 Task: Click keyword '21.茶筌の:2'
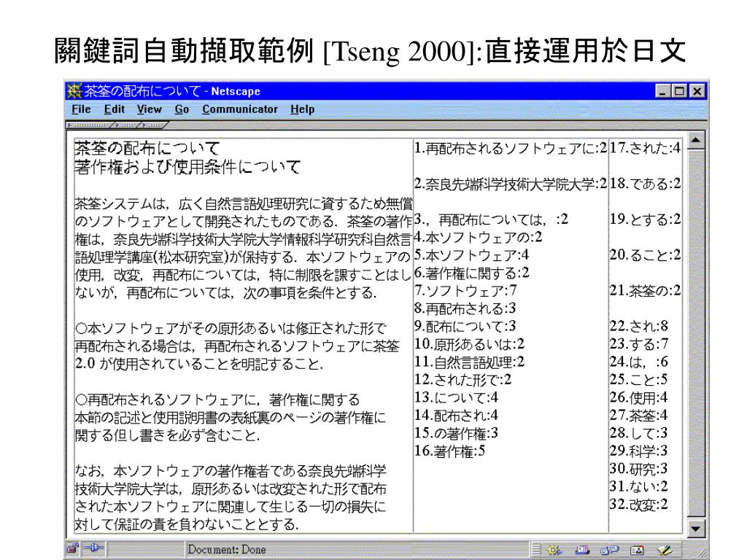(x=645, y=290)
